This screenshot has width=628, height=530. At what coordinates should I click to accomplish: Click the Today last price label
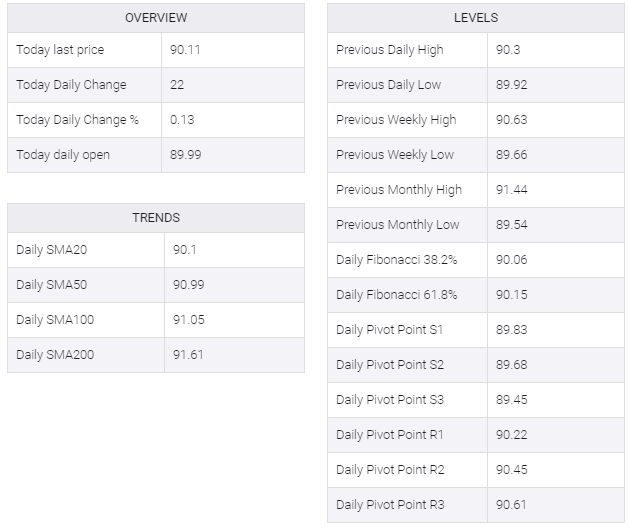click(x=60, y=50)
